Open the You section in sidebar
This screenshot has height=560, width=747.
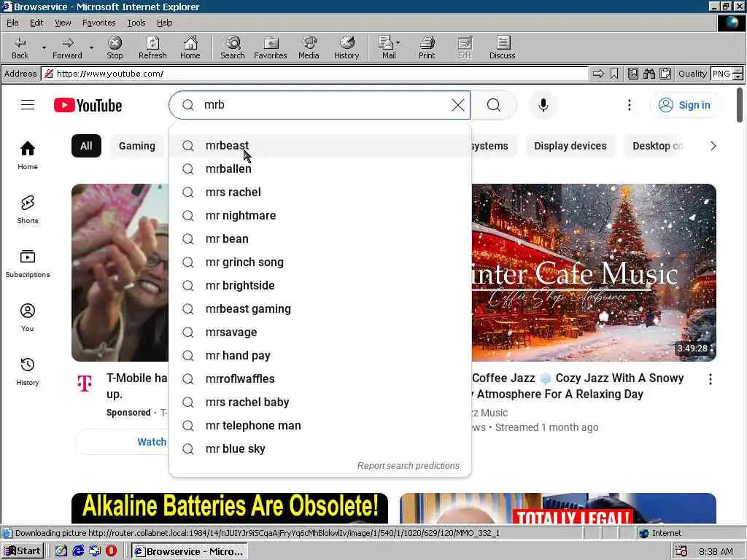point(28,317)
